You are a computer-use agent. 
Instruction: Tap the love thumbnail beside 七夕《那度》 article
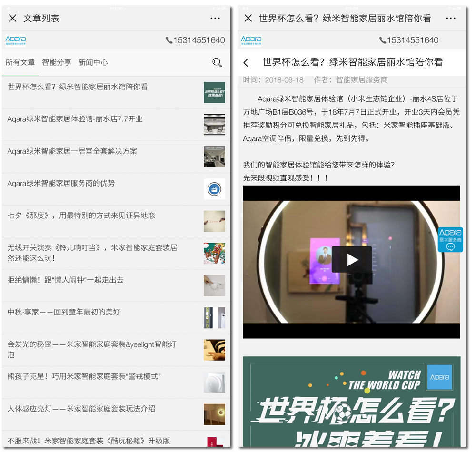point(214,221)
